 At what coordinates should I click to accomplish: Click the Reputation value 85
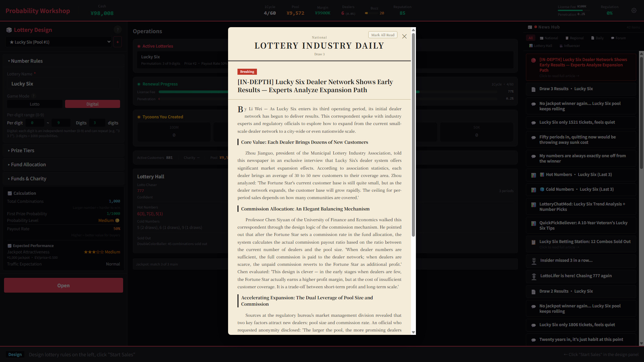(402, 13)
